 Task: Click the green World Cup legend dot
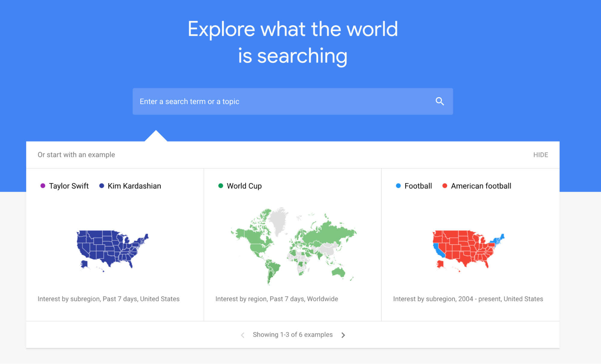coord(221,186)
